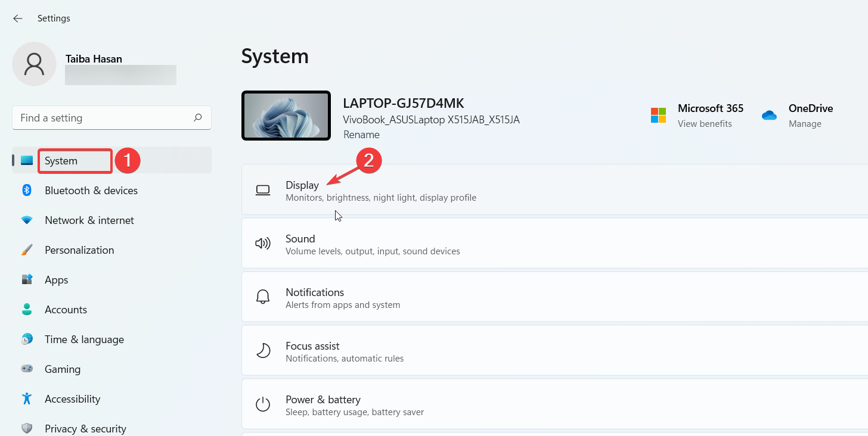Viewport: 868px width, 436px height.
Task: Click the desktop wallpaper thumbnail
Action: (286, 116)
